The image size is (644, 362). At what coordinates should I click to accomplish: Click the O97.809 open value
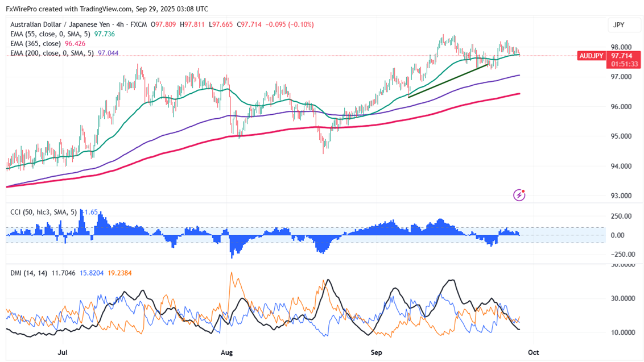[163, 24]
